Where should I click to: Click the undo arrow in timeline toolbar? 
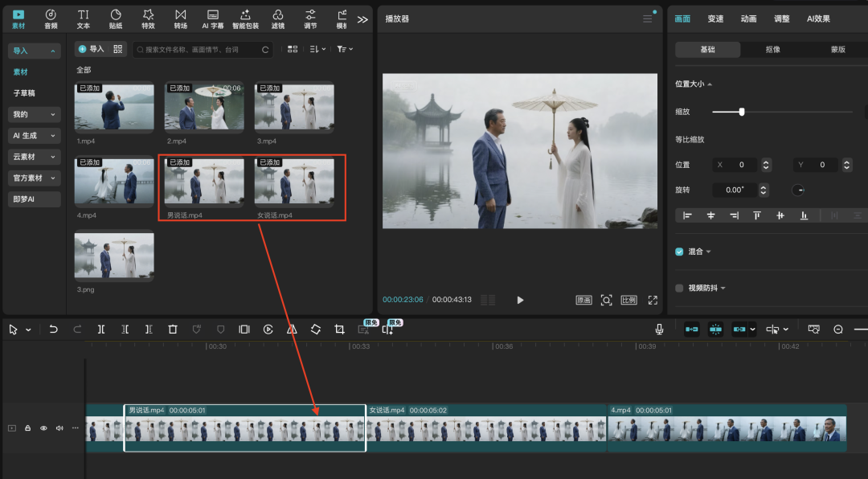(54, 330)
